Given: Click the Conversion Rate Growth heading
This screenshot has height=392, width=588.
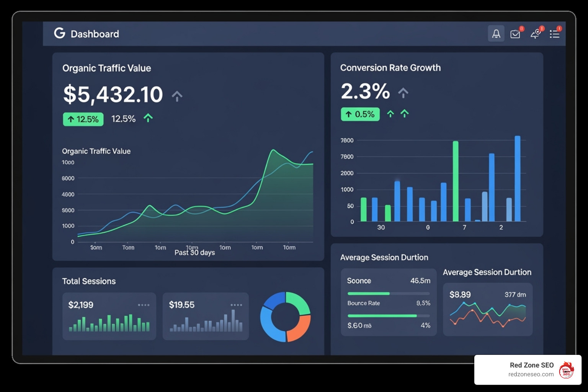Looking at the screenshot, I should pyautogui.click(x=390, y=68).
